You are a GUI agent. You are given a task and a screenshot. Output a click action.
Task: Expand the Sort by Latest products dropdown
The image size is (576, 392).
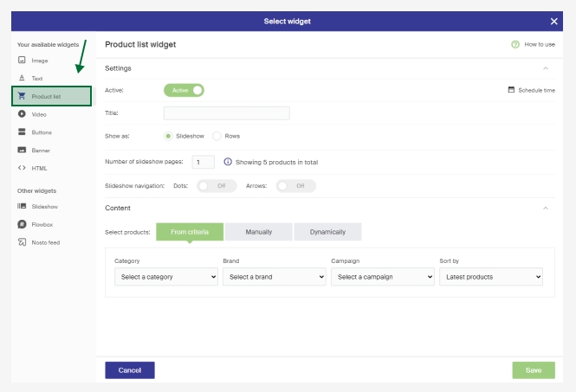(491, 277)
